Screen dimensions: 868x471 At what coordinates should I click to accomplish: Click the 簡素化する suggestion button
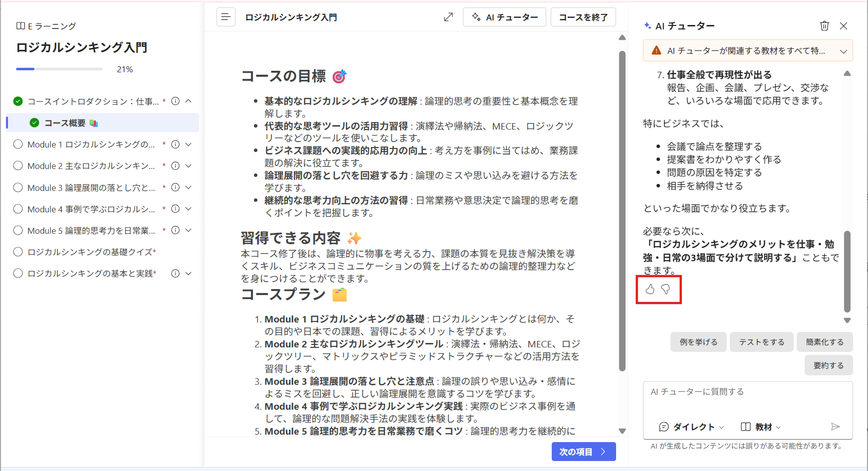click(825, 342)
